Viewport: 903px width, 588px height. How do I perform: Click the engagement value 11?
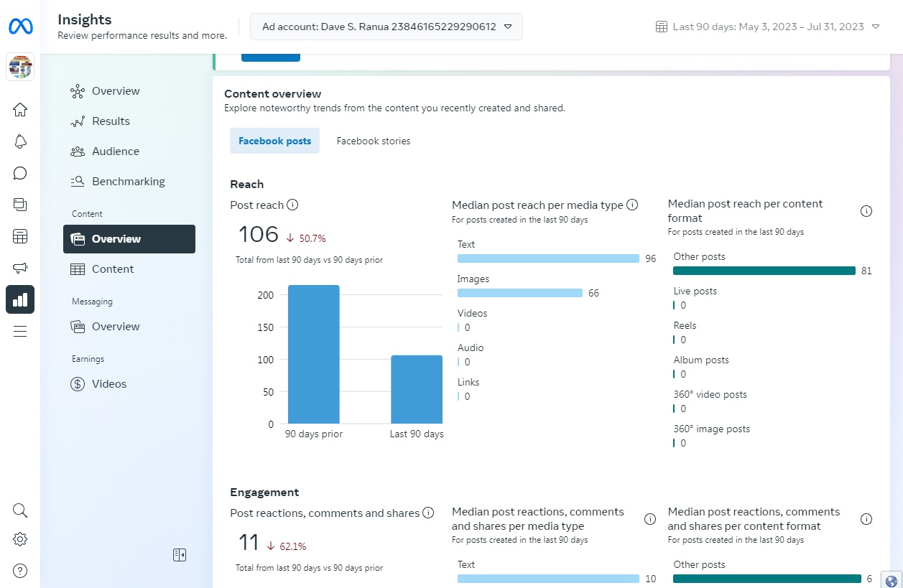[248, 543]
